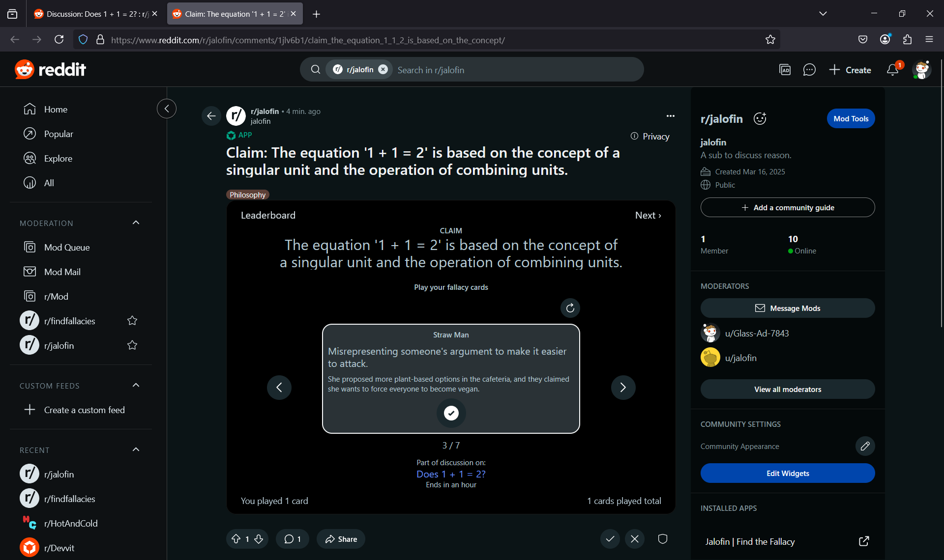Click the Mod Tools button

click(851, 118)
